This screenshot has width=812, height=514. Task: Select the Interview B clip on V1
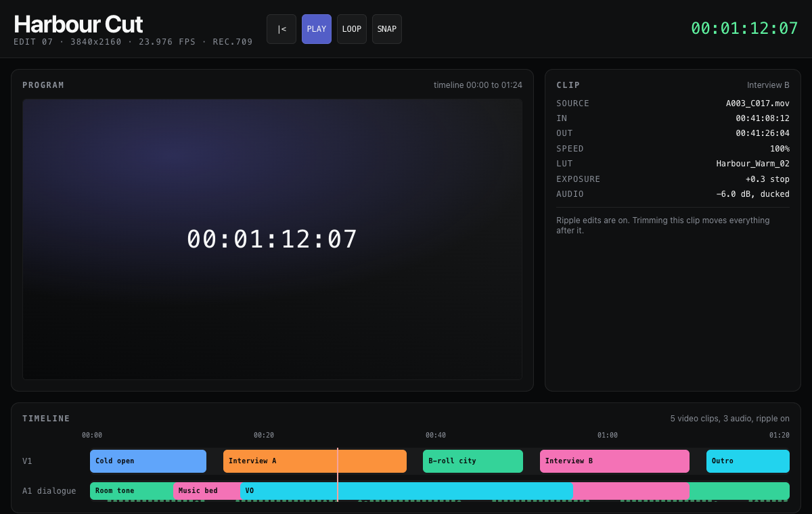(x=614, y=461)
